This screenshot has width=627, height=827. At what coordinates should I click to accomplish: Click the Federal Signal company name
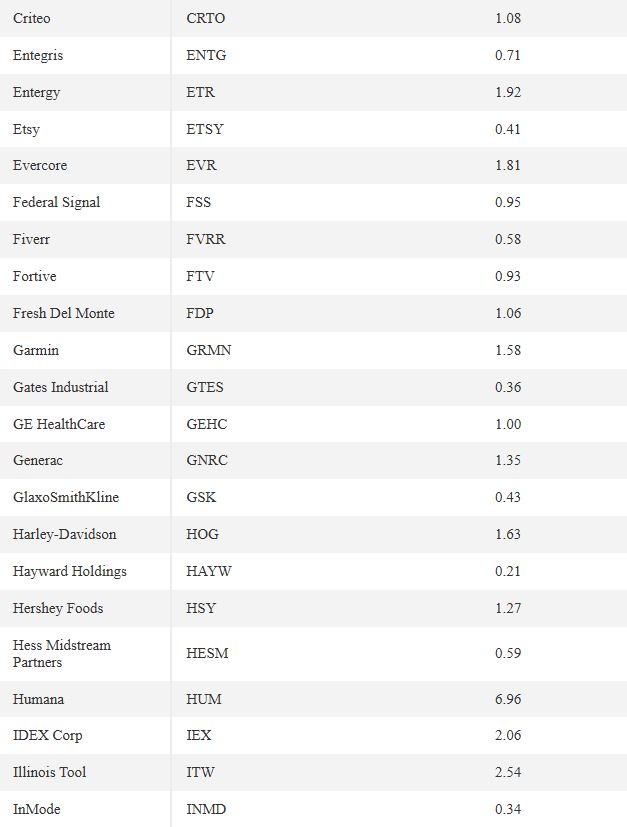pos(56,202)
